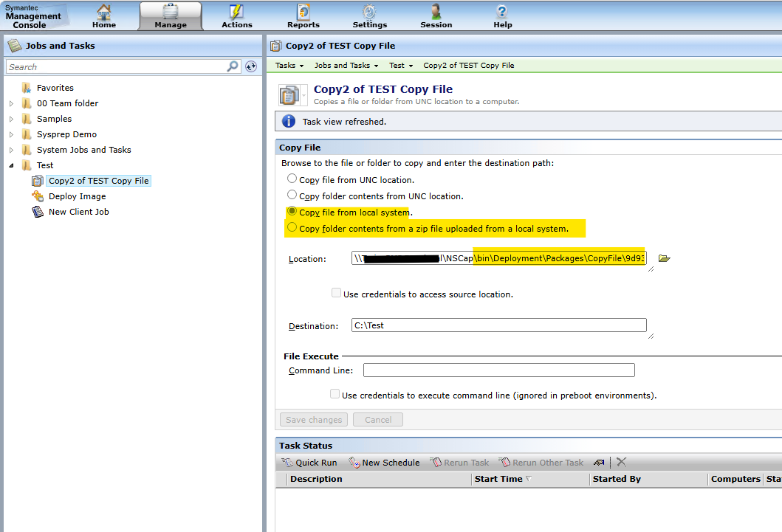Collapse the Test folder node

click(x=12, y=165)
